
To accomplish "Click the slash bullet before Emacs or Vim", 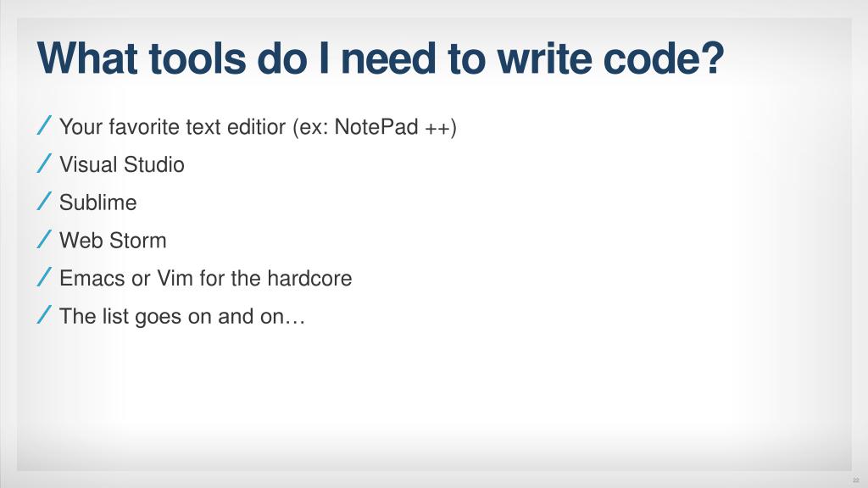I will tap(44, 277).
